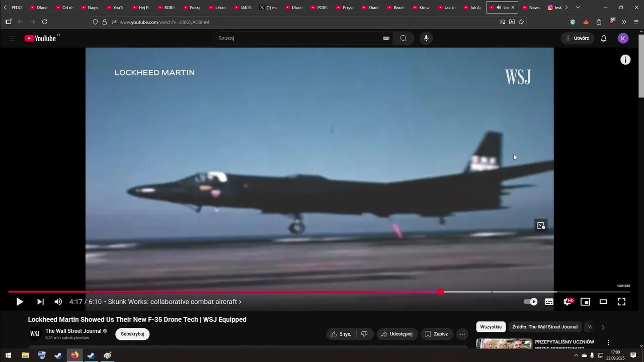
Task: Enter fullscreen mode
Action: (621, 302)
